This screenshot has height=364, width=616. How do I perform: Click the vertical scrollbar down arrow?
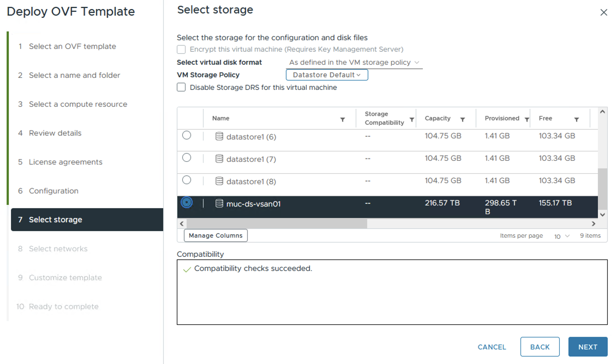(x=603, y=215)
